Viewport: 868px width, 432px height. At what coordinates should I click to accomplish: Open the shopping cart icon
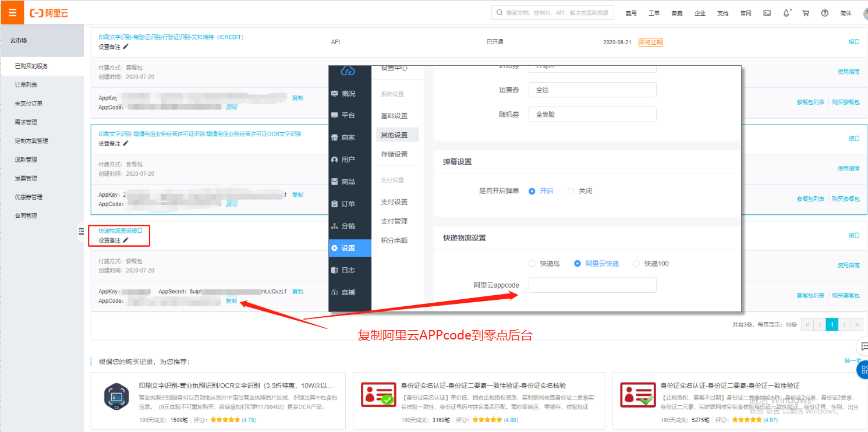tap(806, 13)
